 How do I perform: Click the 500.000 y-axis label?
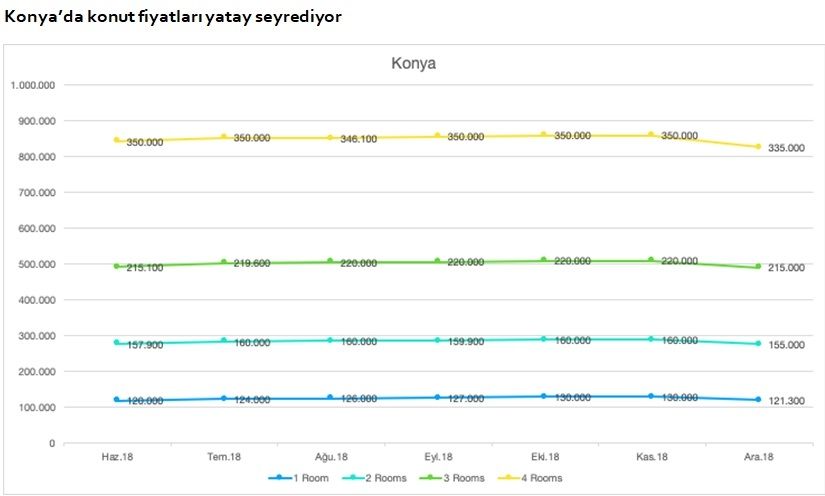coord(36,264)
